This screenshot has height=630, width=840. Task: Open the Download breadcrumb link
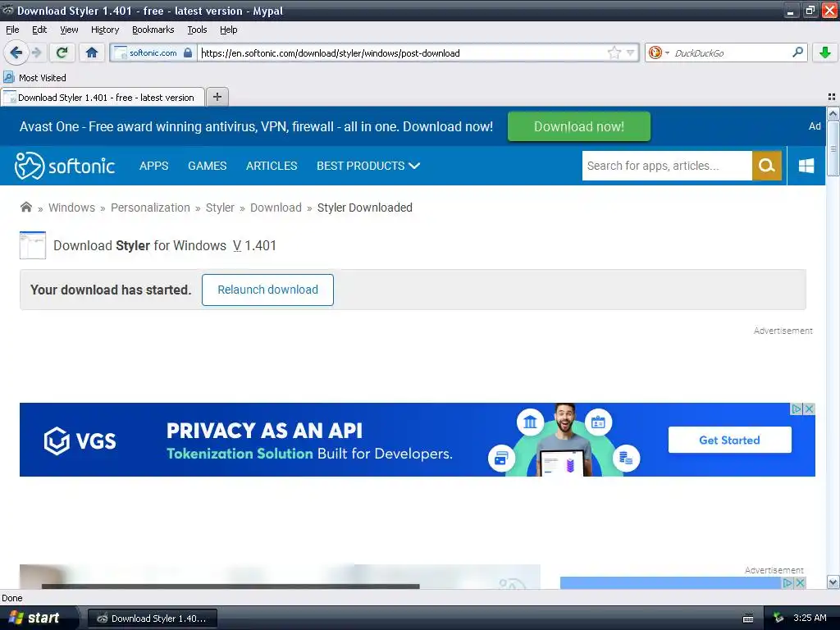point(276,208)
